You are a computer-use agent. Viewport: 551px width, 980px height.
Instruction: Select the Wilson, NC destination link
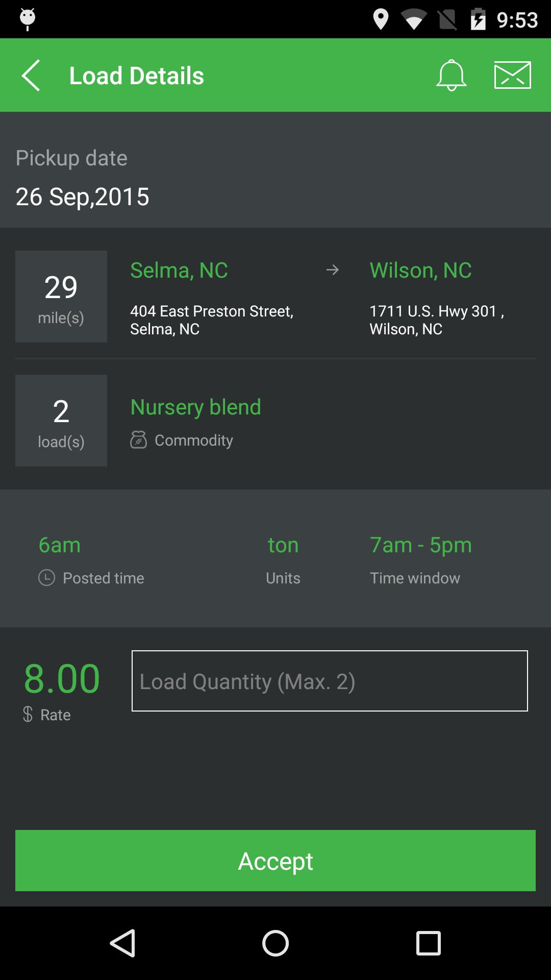pyautogui.click(x=420, y=270)
